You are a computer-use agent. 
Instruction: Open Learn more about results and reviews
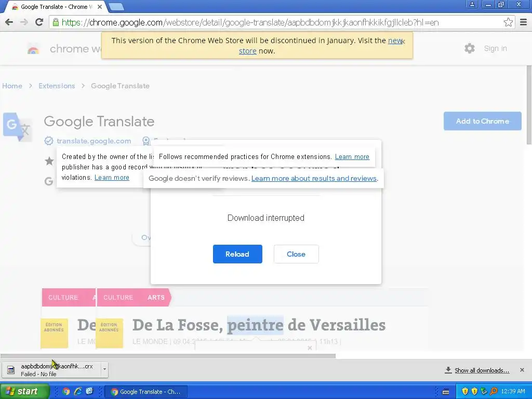pyautogui.click(x=314, y=179)
